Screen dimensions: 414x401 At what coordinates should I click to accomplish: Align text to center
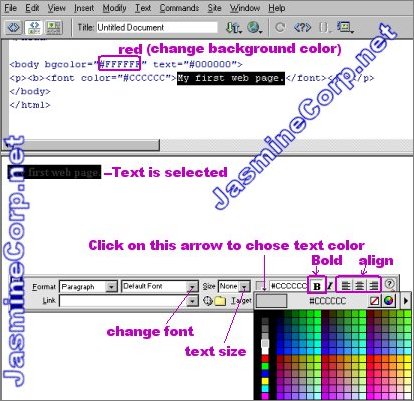point(359,285)
